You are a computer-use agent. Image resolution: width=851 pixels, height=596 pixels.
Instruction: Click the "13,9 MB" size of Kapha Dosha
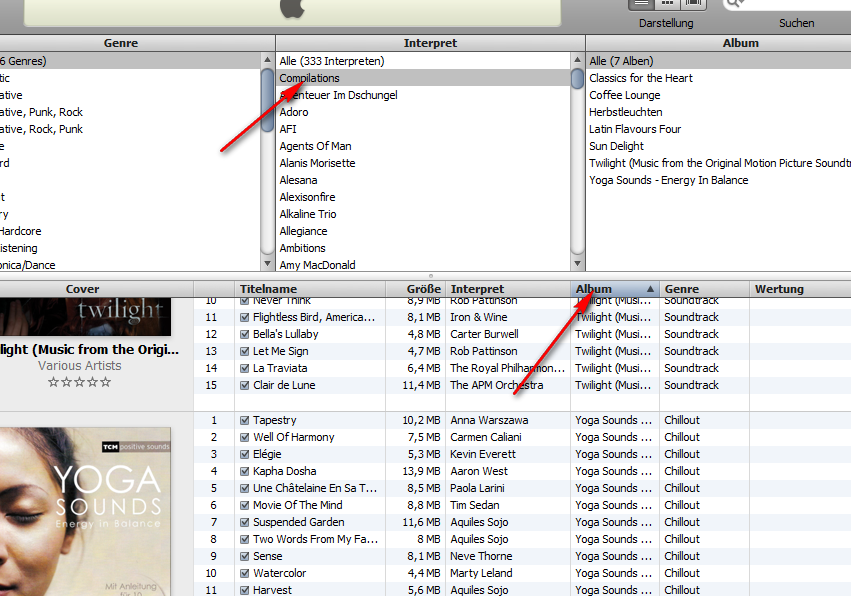tap(421, 471)
